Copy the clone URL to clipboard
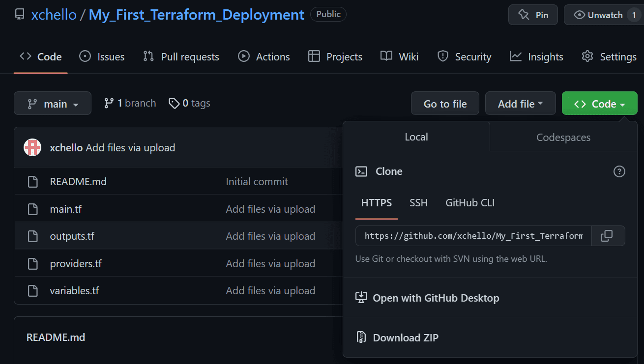644x364 pixels. pos(608,236)
